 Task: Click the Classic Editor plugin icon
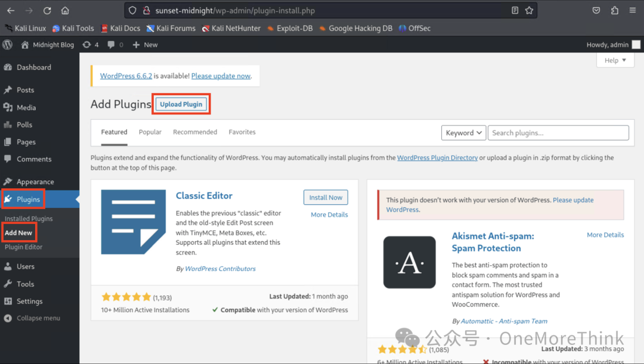134,222
